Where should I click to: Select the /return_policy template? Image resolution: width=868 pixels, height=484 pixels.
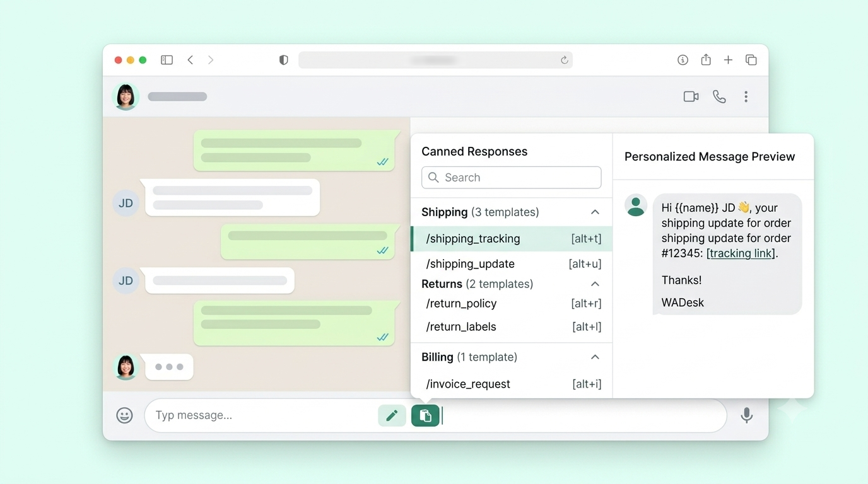(x=511, y=304)
